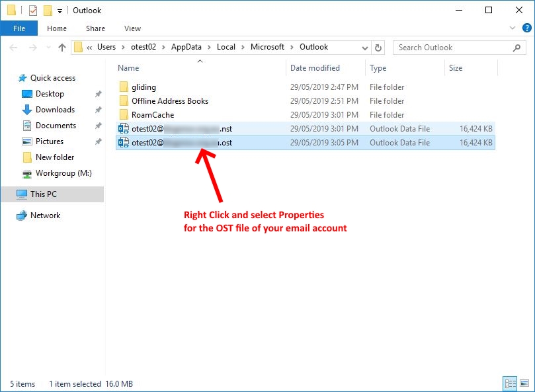
Task: Expand the chevron after AppData breadcrumb
Action: [x=209, y=48]
